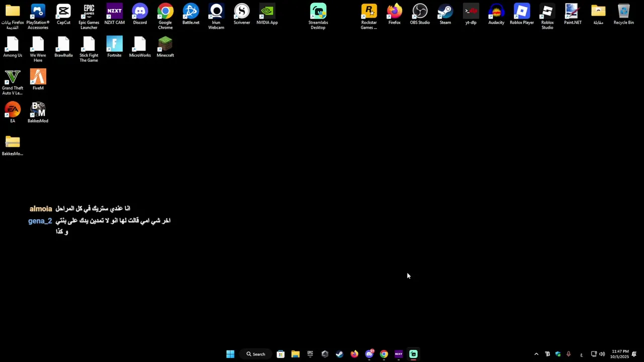Select the Roblox Studio desktop icon
Viewport: 644px width, 362px height.
click(x=547, y=17)
